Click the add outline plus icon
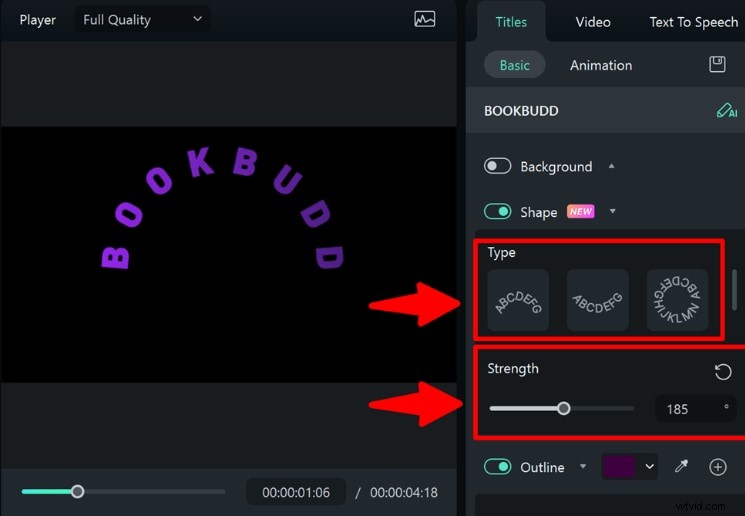The width and height of the screenshot is (745, 516). coord(717,467)
